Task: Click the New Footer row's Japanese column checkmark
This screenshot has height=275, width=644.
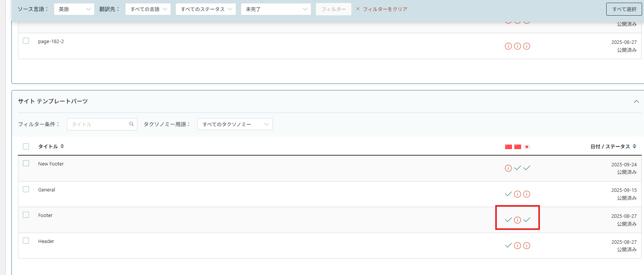Action: point(526,168)
